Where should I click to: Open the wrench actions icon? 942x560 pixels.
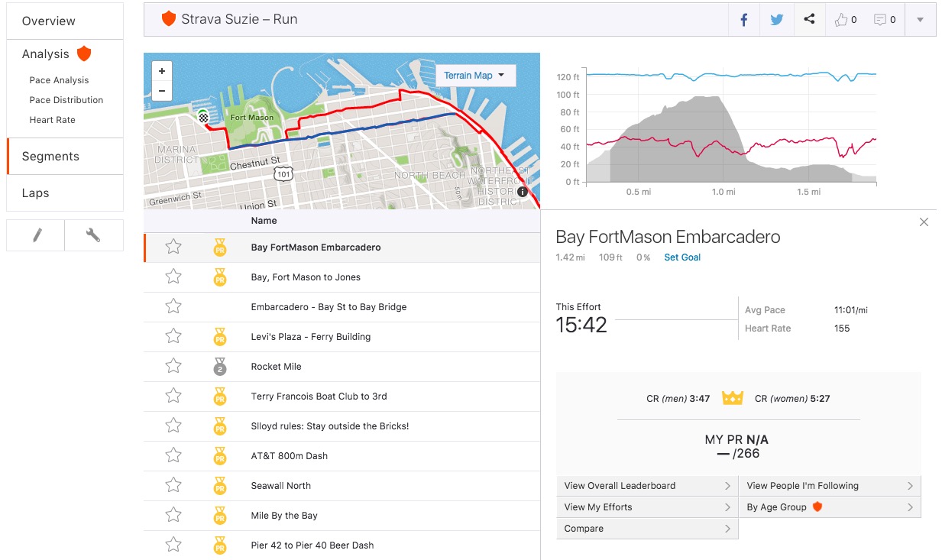[x=93, y=235]
